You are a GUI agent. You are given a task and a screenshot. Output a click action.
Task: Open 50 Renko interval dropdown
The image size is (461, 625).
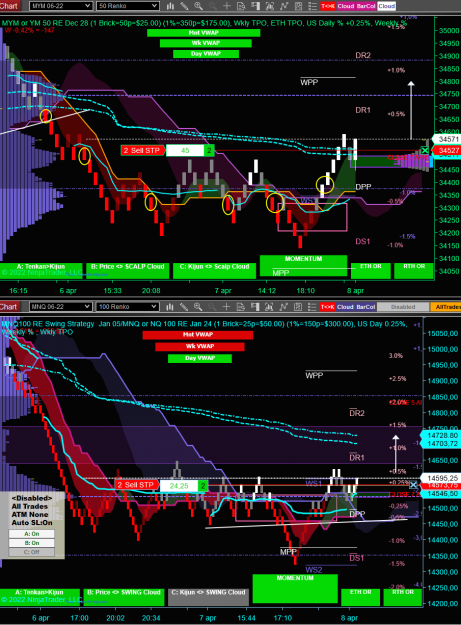tap(128, 6)
